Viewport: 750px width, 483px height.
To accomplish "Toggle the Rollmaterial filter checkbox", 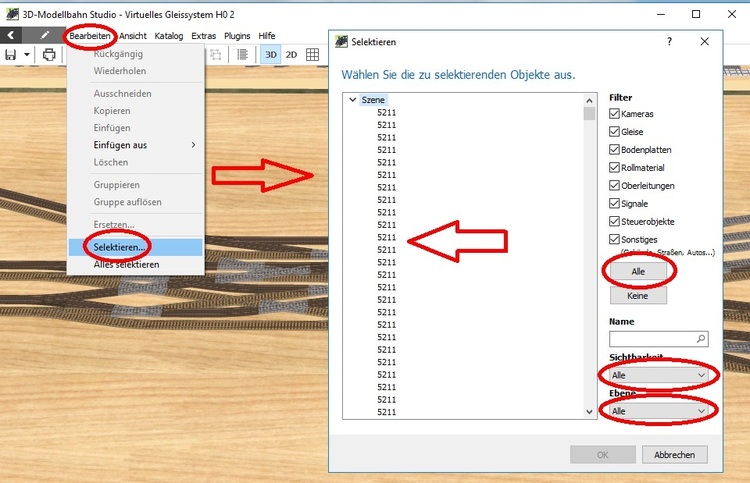I will coord(615,167).
